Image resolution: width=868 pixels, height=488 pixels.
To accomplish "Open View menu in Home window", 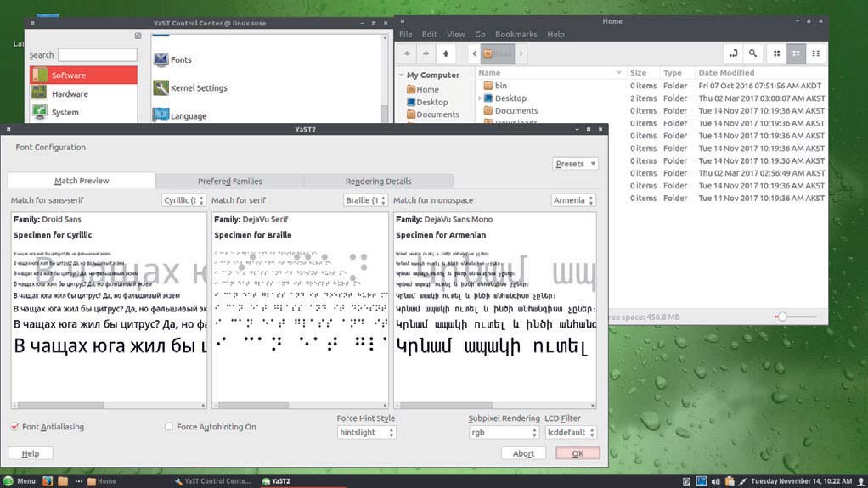I will (x=455, y=34).
